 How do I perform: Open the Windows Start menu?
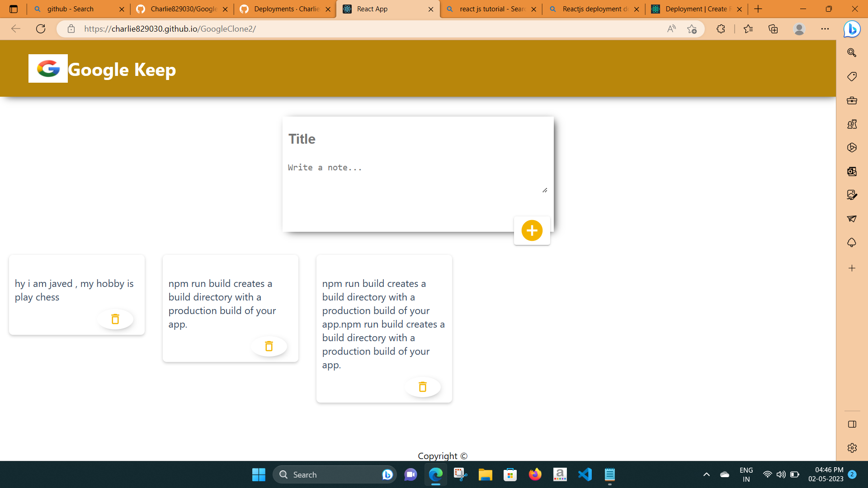click(x=259, y=474)
